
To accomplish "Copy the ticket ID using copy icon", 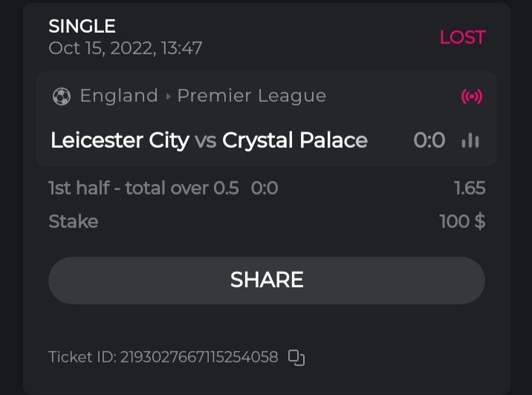I will (x=296, y=358).
